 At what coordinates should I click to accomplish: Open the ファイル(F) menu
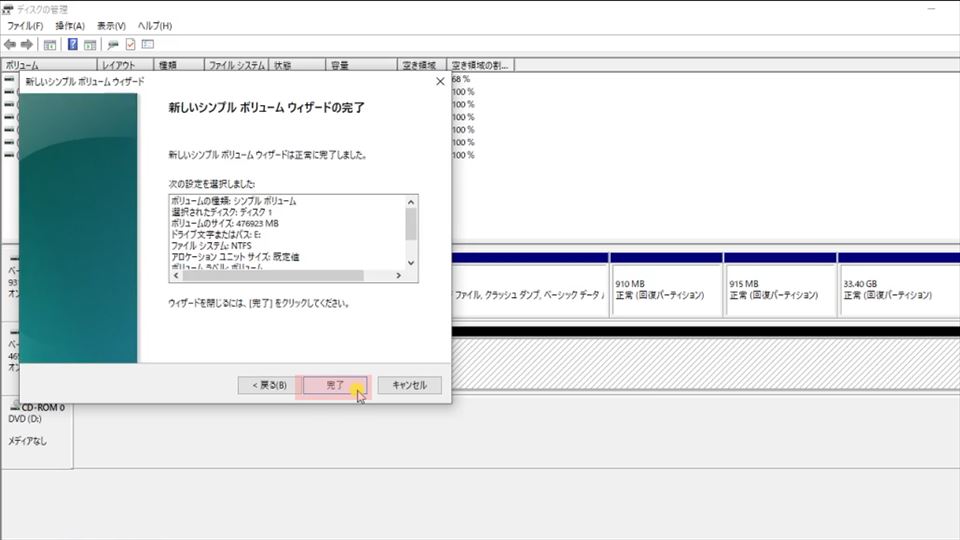tap(25, 26)
